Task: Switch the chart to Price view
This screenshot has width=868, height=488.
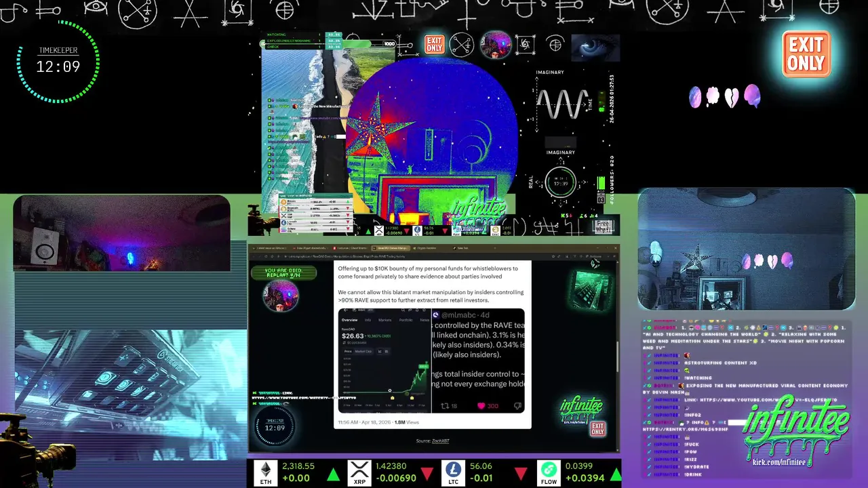Action: 348,351
